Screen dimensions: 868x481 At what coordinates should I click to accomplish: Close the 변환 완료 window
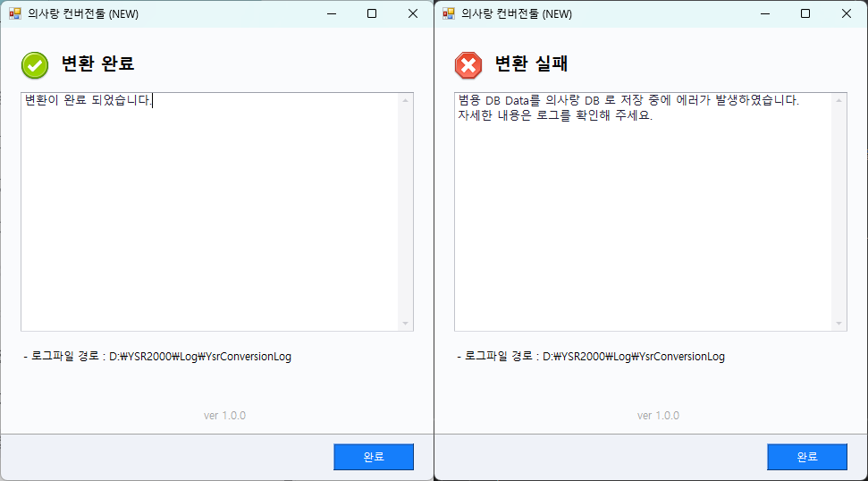tap(412, 13)
